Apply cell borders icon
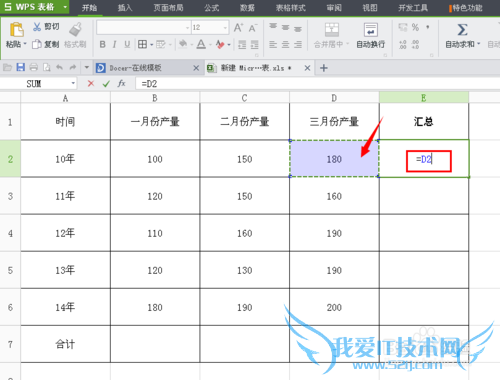Image resolution: width=500 pixels, height=380 pixels. (142, 44)
